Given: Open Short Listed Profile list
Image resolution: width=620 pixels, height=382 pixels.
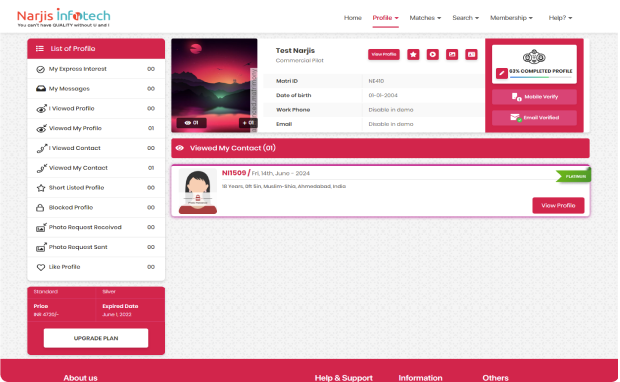Looking at the screenshot, I should click(96, 188).
